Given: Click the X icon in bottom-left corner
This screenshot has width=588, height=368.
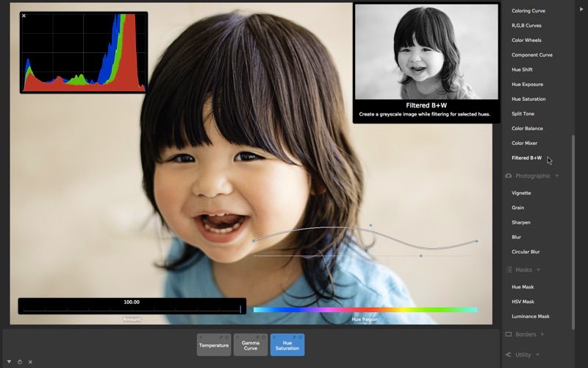Looking at the screenshot, I should 30,361.
